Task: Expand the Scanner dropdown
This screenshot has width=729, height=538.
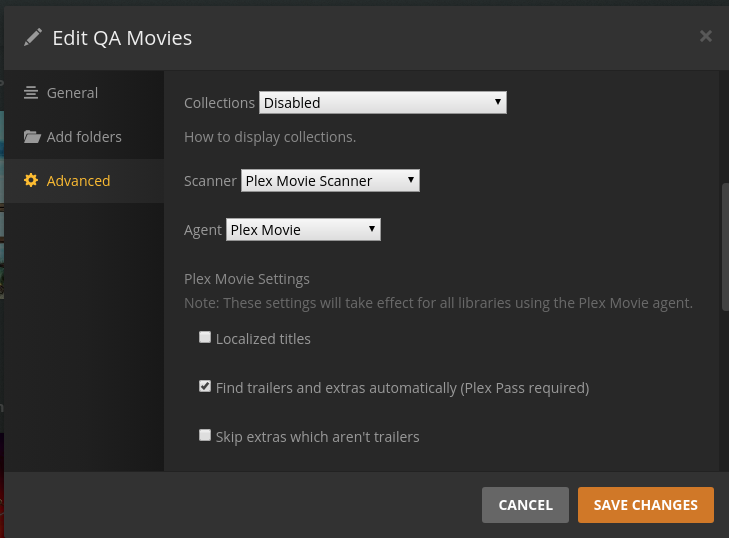Action: coord(330,181)
